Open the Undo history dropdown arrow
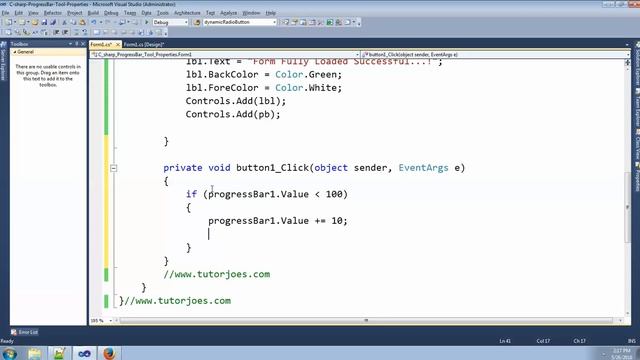 tap(100, 22)
